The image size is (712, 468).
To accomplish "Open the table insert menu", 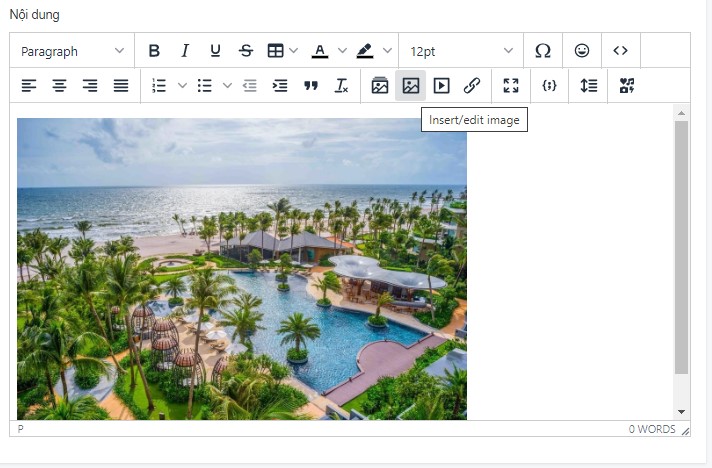I will 281,51.
